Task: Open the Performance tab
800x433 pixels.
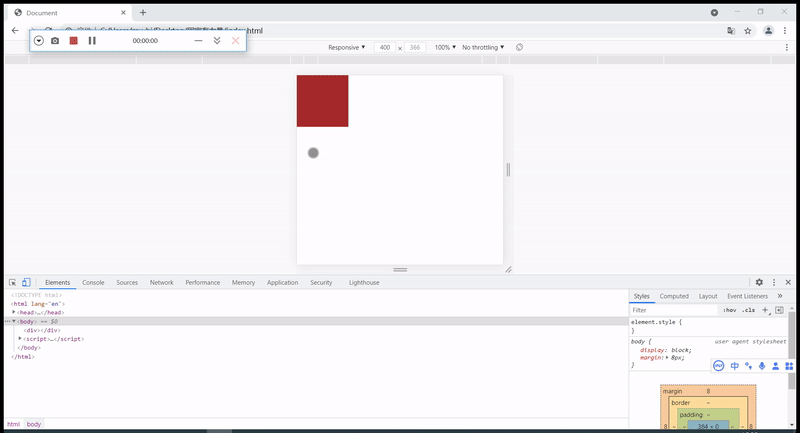Action: click(203, 283)
